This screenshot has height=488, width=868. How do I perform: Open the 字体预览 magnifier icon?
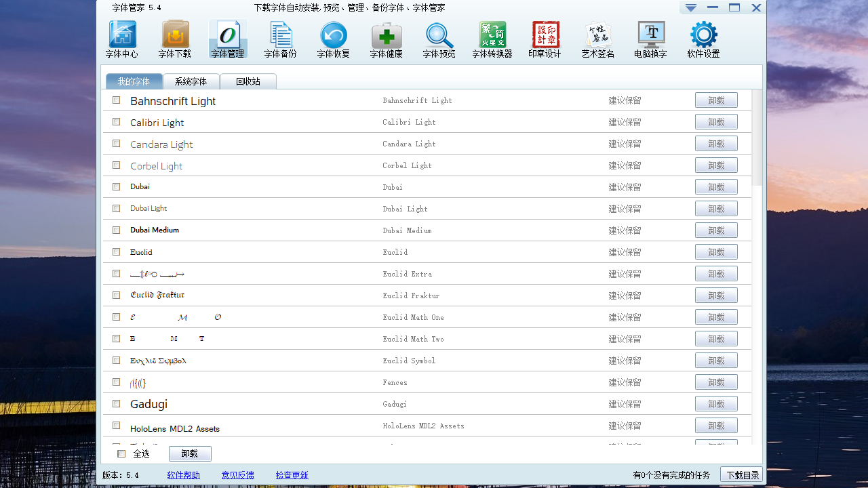[x=439, y=35]
